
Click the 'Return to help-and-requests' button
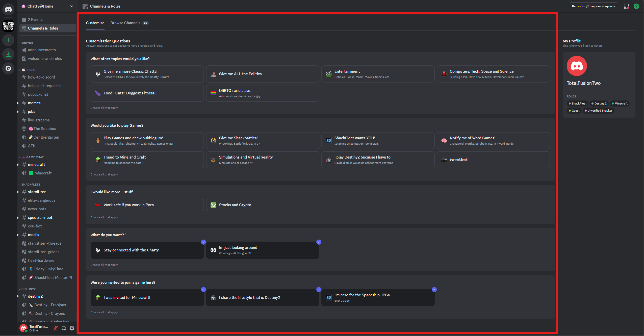(x=593, y=6)
